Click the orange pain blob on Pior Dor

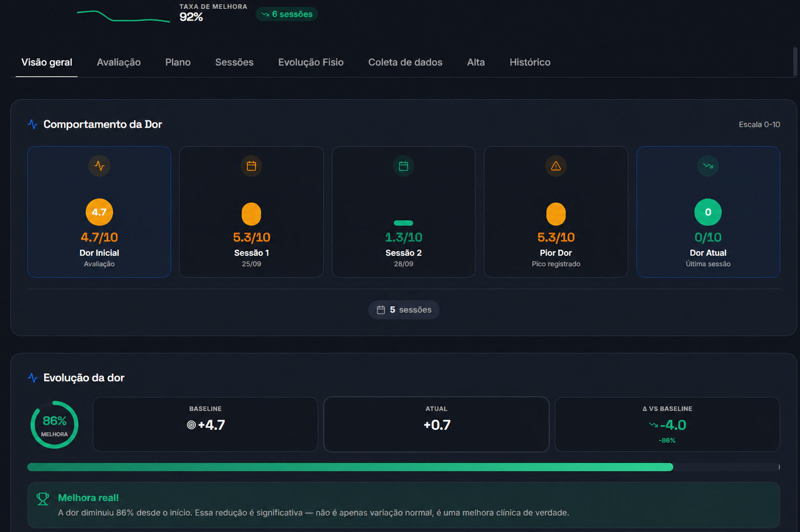coord(556,214)
